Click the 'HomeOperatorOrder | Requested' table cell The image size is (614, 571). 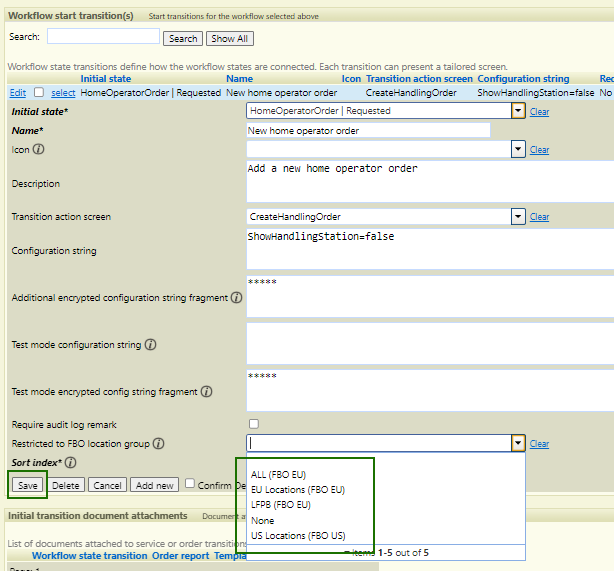tap(151, 93)
